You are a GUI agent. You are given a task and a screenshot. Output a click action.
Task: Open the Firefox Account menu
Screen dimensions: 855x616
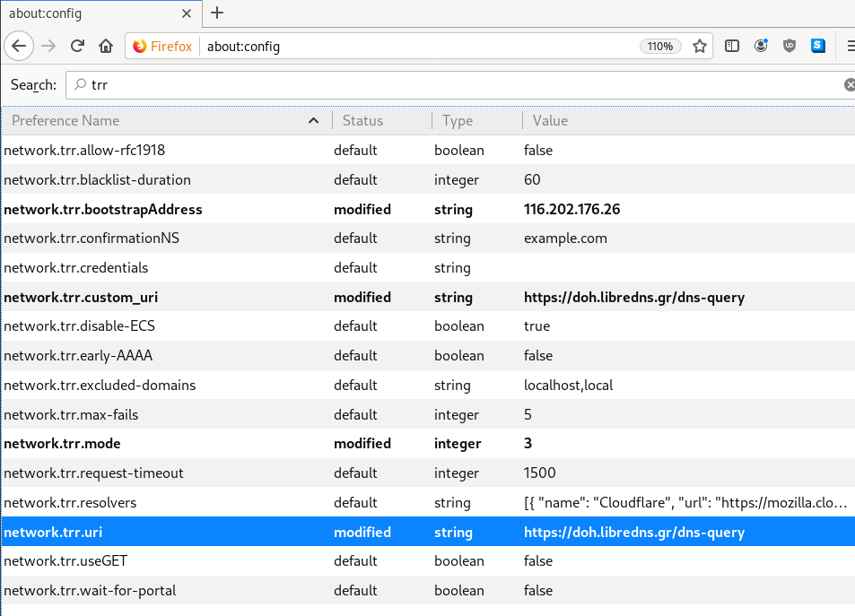click(760, 46)
